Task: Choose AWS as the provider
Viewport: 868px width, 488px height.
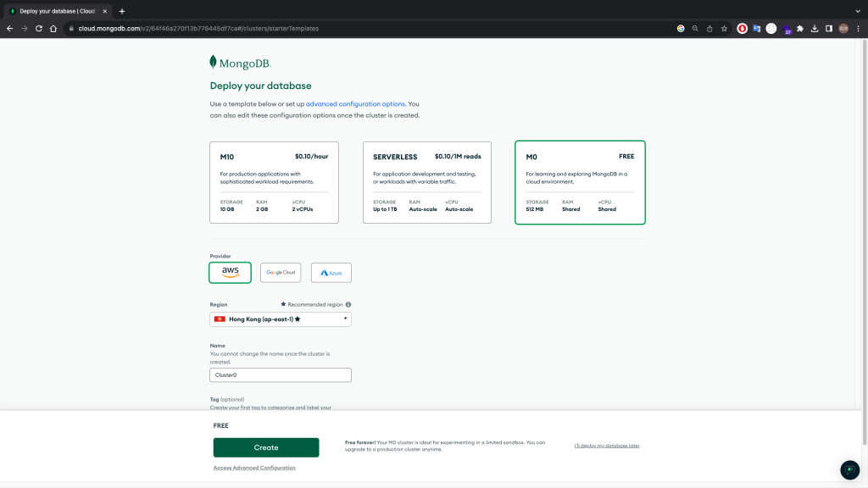Action: (230, 272)
